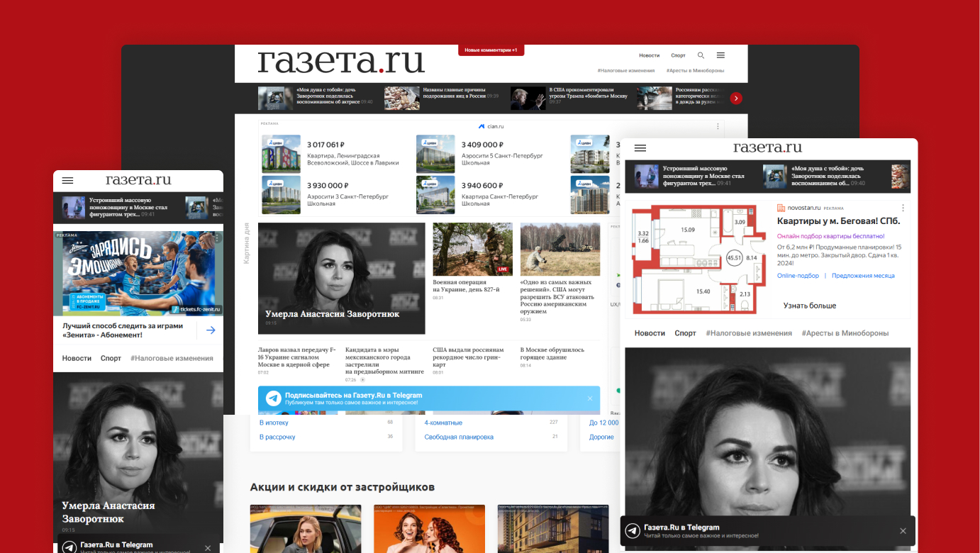Close Telegram banner in tablet view
The image size is (980, 553).
903,531
